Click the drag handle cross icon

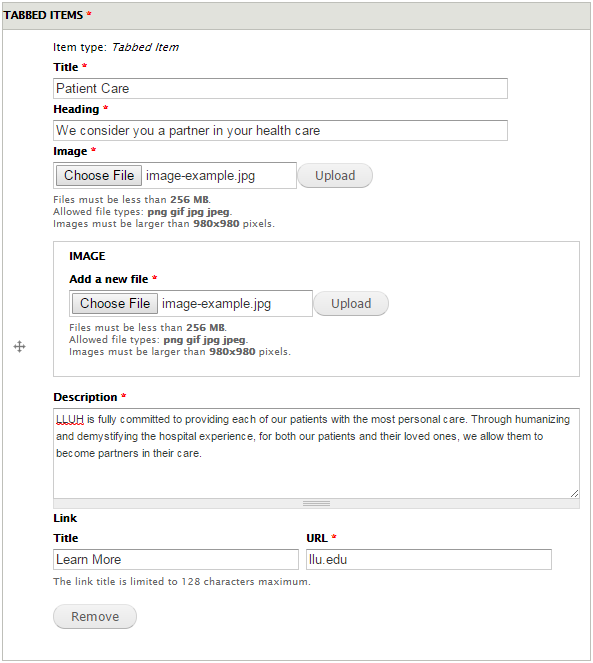(x=19, y=347)
